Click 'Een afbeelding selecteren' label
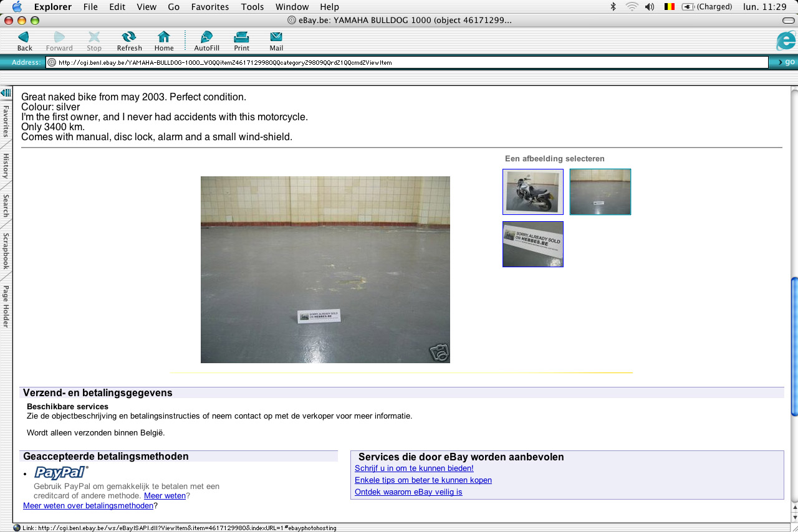Screen dimensions: 798x532 [555, 159]
